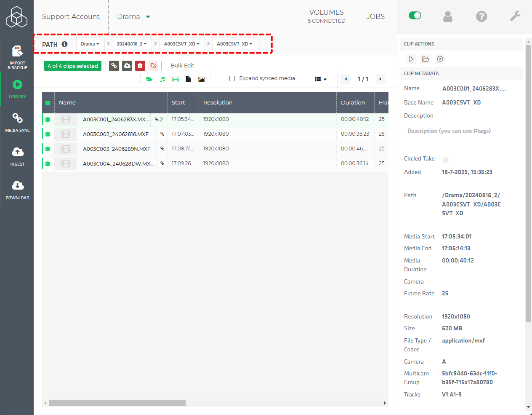Open the Media Sync panel

[x=17, y=122]
